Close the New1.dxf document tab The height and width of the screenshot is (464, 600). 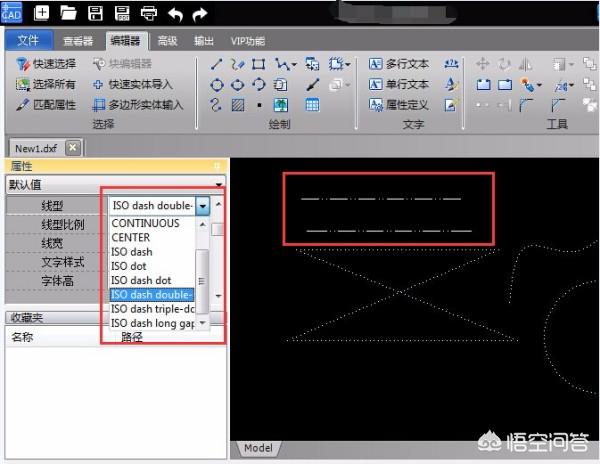click(72, 147)
